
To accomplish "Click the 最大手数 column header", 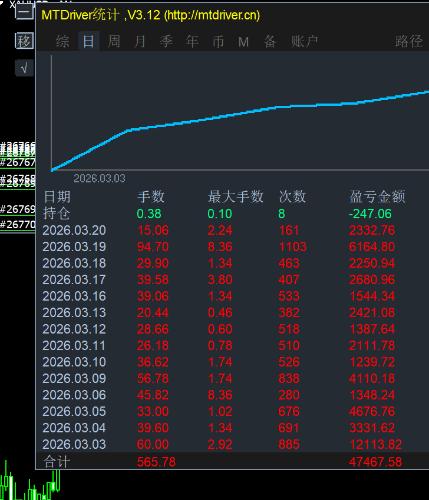I will (x=236, y=197).
